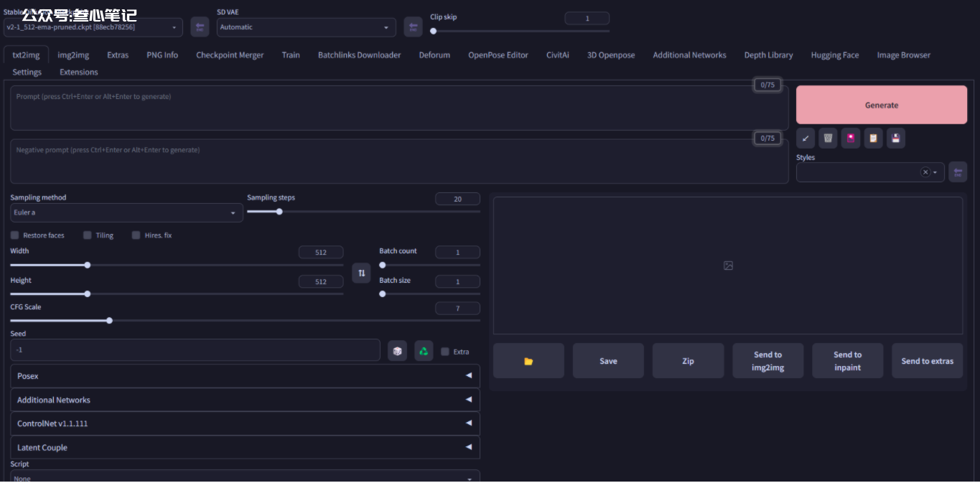Select the txt2img tab
980x483 pixels.
(x=26, y=55)
